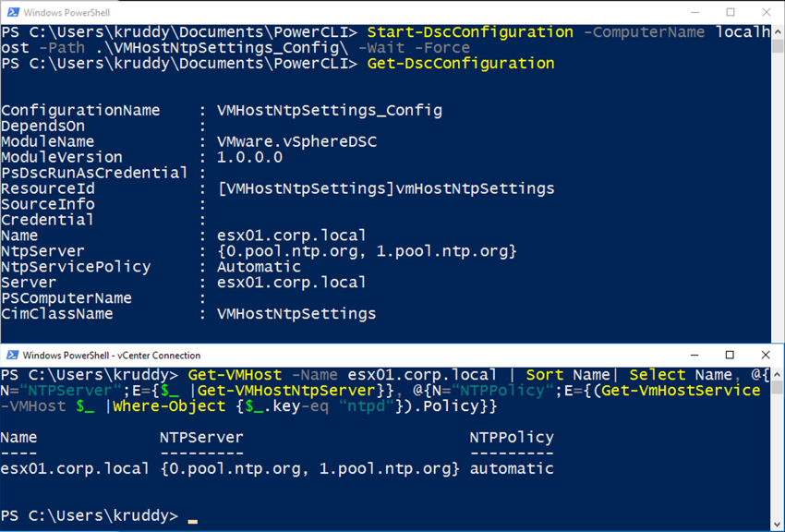Click the blinking cursor at the lower prompt

click(x=193, y=522)
